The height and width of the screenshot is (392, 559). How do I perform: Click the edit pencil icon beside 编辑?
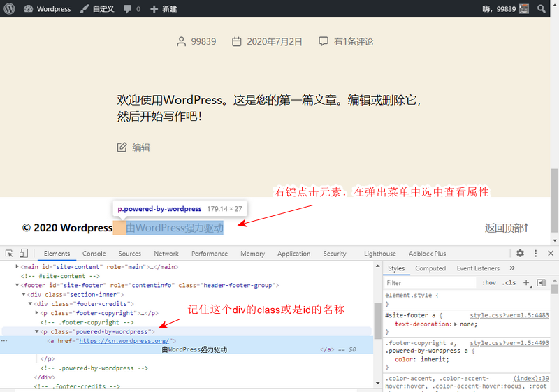122,147
